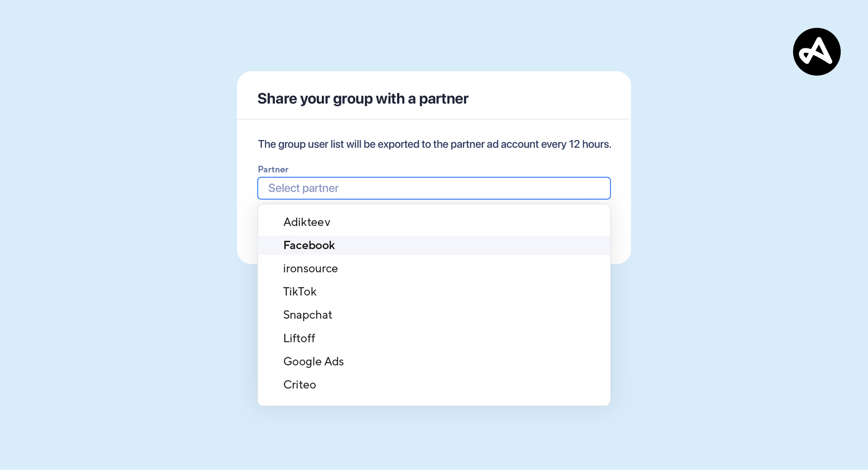868x470 pixels.
Task: Select the highlighted Facebook option
Action: pos(309,245)
